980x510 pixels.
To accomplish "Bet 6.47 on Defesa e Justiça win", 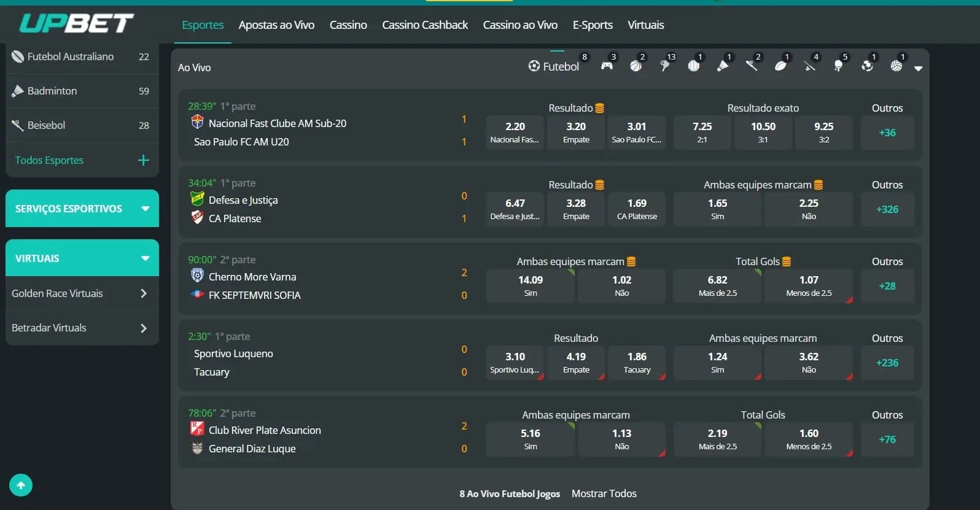I will tap(515, 209).
